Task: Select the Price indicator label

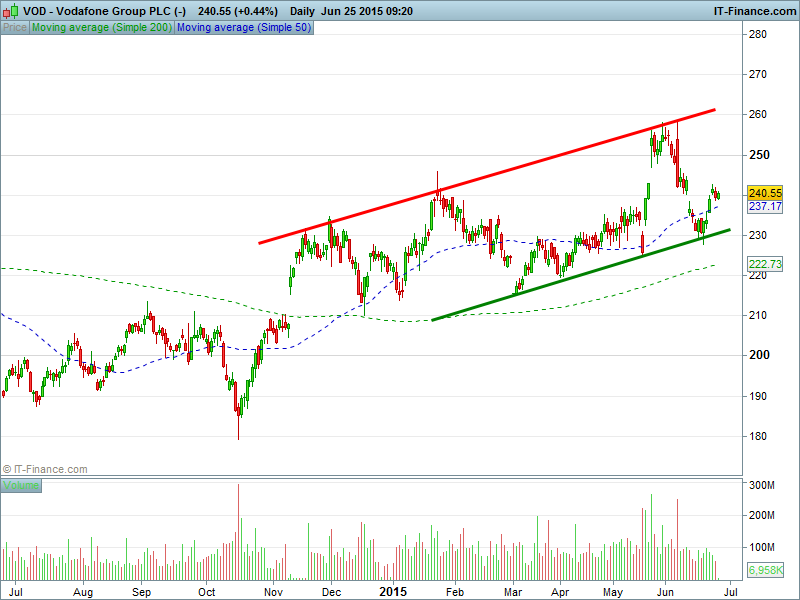Action: click(x=15, y=28)
